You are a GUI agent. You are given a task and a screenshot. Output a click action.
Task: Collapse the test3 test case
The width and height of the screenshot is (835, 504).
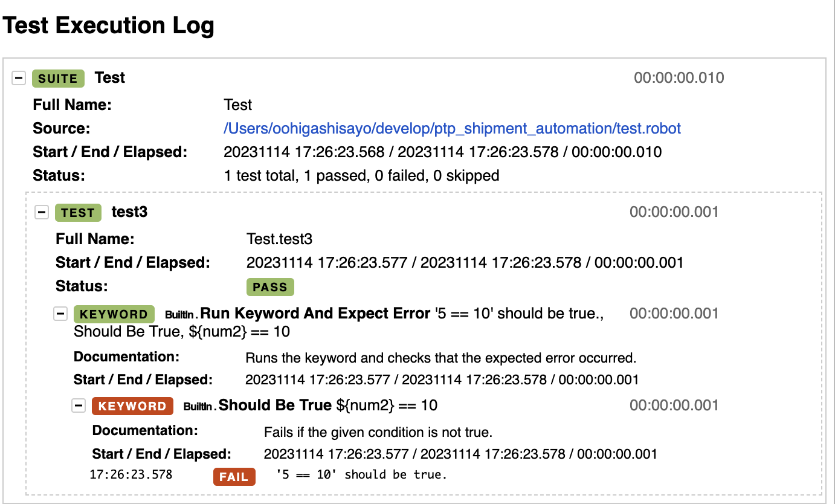42,212
